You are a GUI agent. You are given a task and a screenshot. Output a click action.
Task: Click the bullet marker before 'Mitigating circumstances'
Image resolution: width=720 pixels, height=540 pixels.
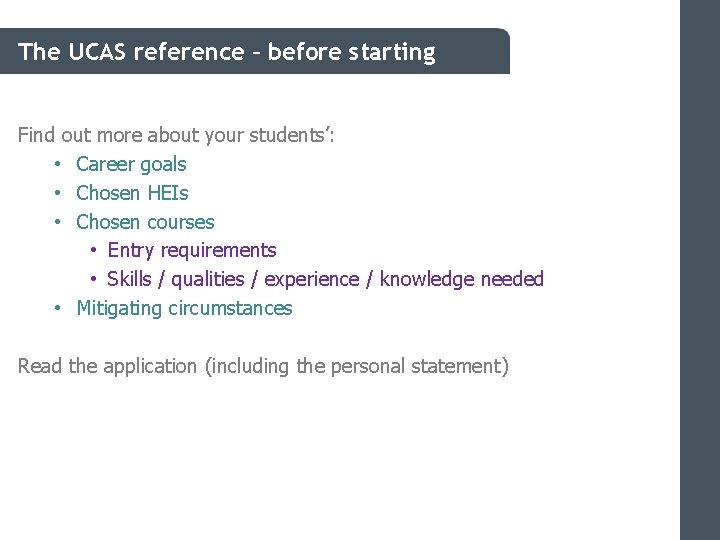tap(59, 308)
